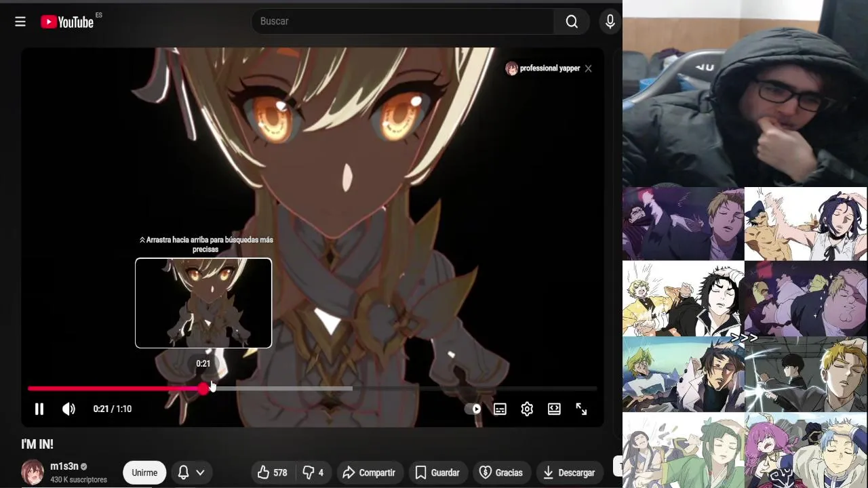The width and height of the screenshot is (868, 488).
Task: Switch to theater mode view
Action: point(554,409)
